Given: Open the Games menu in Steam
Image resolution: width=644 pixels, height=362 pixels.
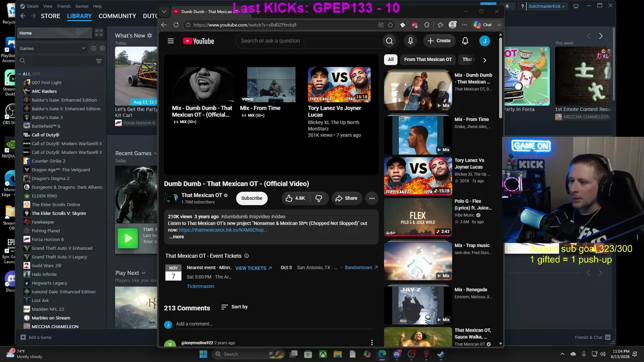Looking at the screenshot, I should point(82,6).
